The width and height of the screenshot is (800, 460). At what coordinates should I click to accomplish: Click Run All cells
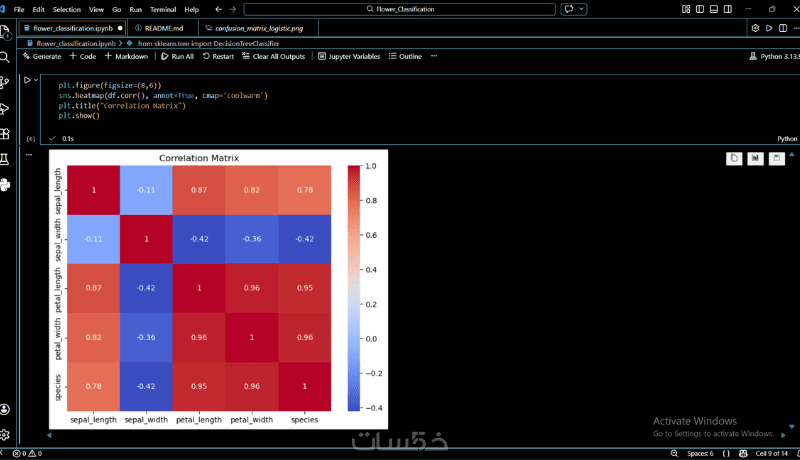(178, 56)
